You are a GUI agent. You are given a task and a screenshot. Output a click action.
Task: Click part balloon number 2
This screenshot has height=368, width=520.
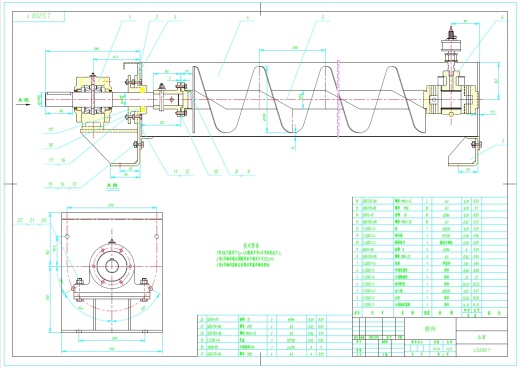coord(156,17)
